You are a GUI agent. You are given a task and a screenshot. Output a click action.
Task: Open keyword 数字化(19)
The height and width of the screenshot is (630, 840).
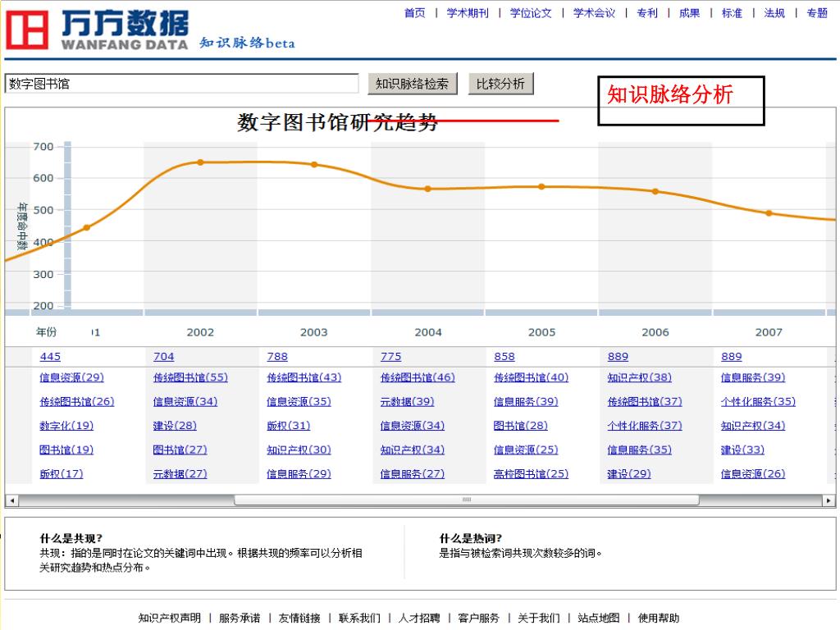66,426
